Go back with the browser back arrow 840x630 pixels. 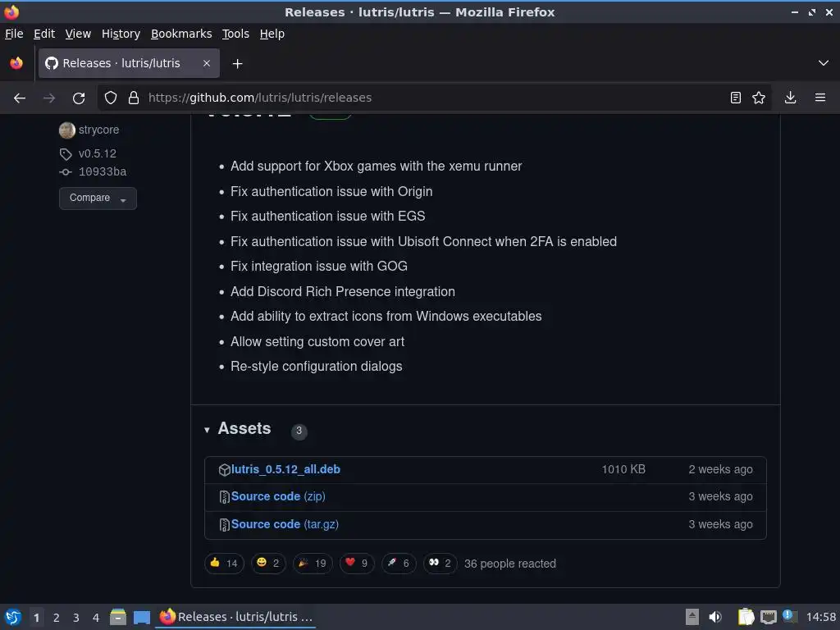coord(20,98)
